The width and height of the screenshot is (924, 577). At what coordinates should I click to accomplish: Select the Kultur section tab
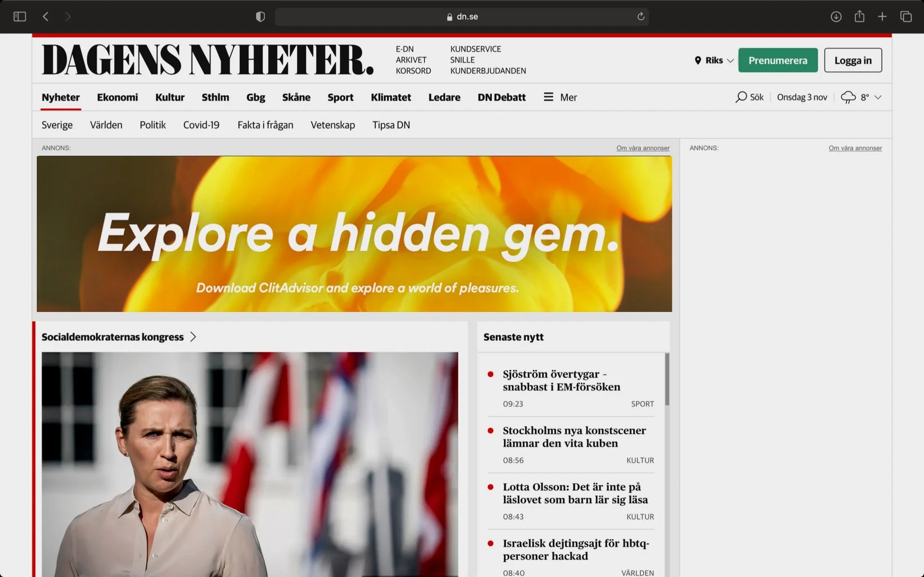pyautogui.click(x=170, y=97)
